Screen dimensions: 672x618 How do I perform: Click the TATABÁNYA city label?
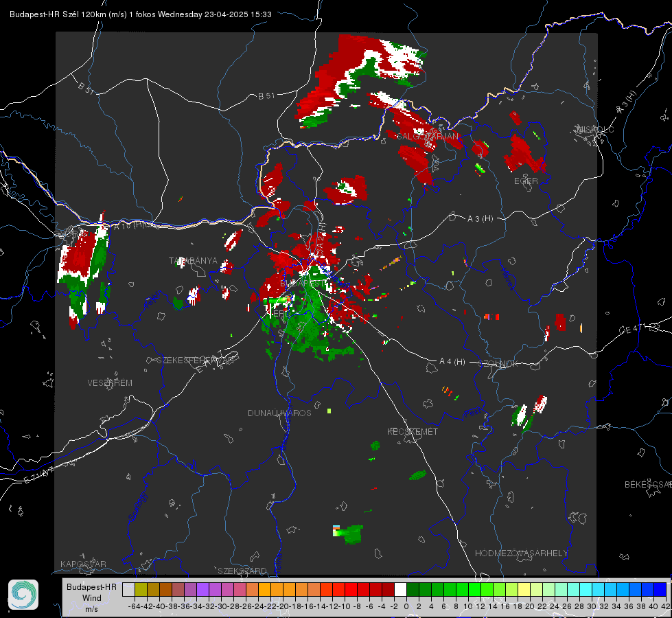click(x=193, y=261)
